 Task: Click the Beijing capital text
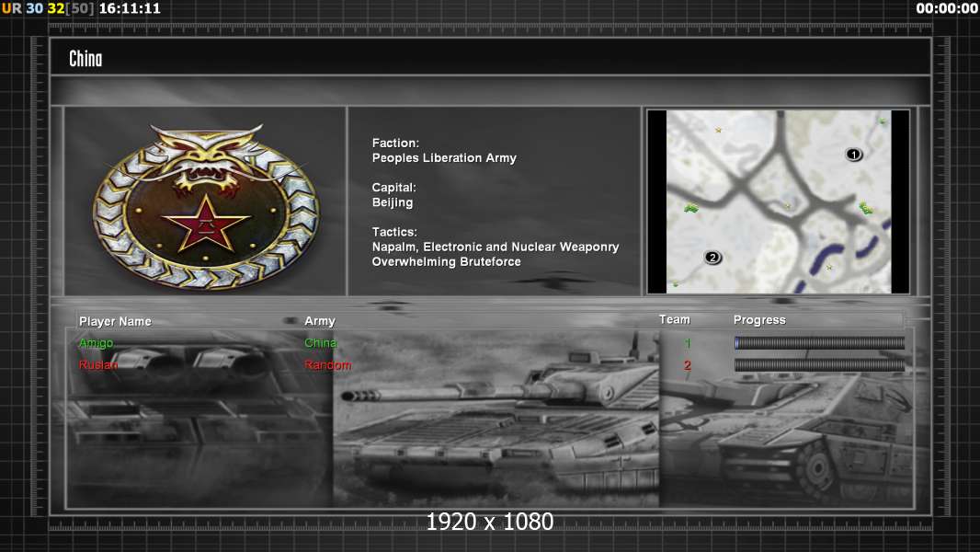click(393, 201)
